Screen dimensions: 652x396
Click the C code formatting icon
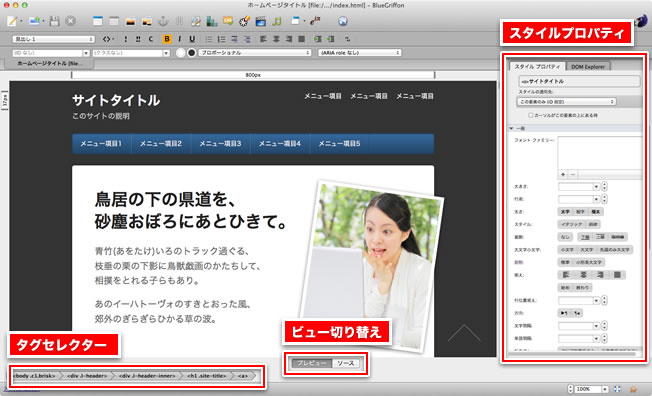coord(151,39)
